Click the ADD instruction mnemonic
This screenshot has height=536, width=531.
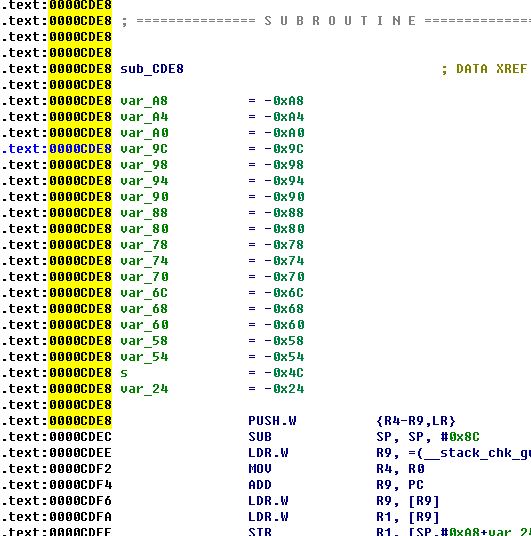[260, 485]
